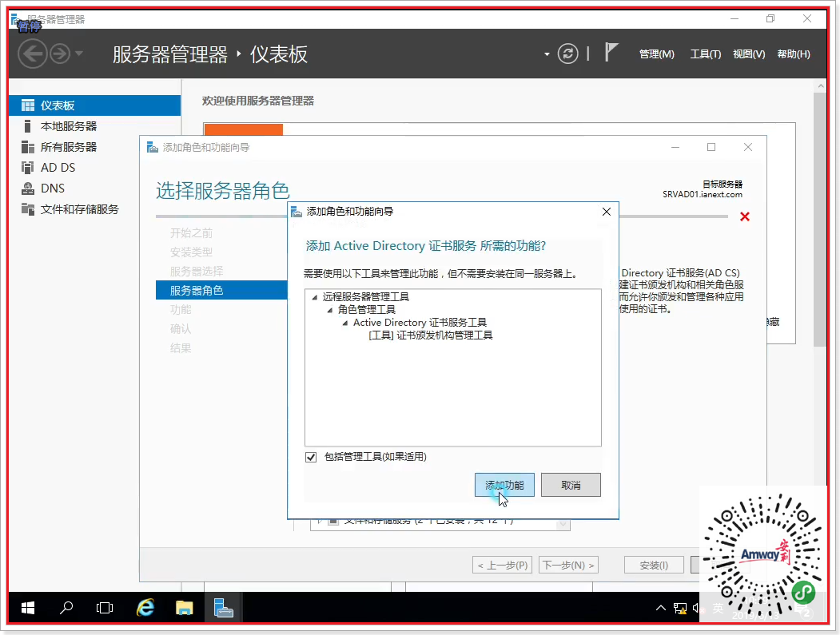Click scroll up arrow of Server Manager scrollbar
Viewport: 840px width, 635px height.
(820, 85)
